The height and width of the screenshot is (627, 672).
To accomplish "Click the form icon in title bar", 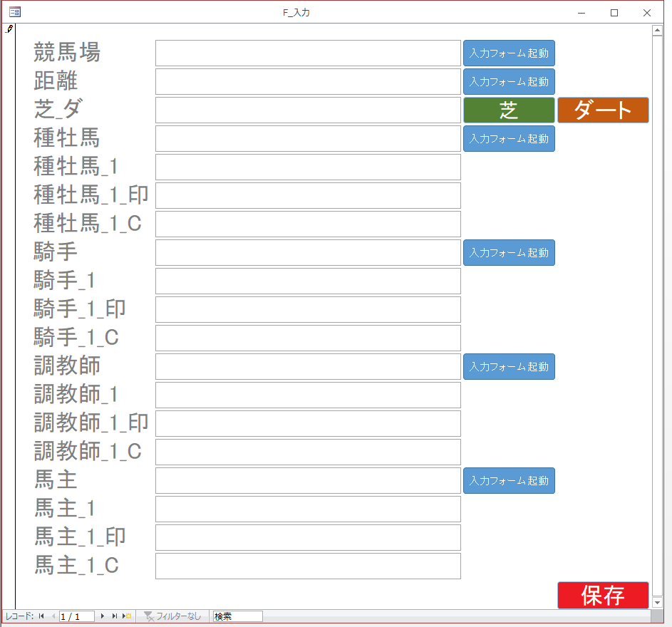I will [14, 12].
